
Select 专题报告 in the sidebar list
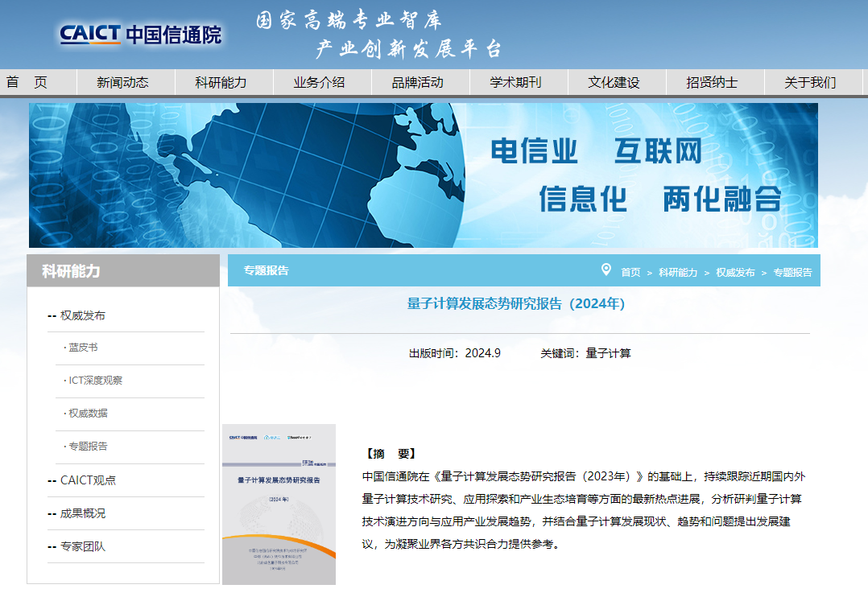pos(88,447)
